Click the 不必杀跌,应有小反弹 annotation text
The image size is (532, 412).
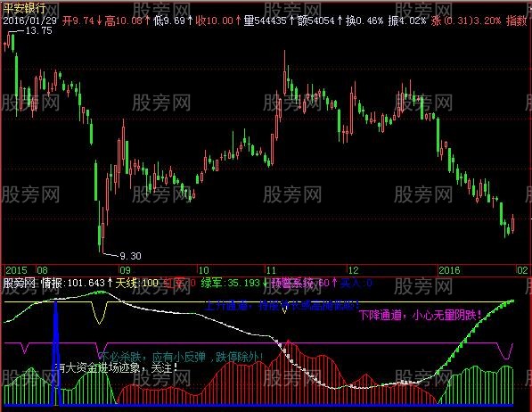tap(152, 357)
